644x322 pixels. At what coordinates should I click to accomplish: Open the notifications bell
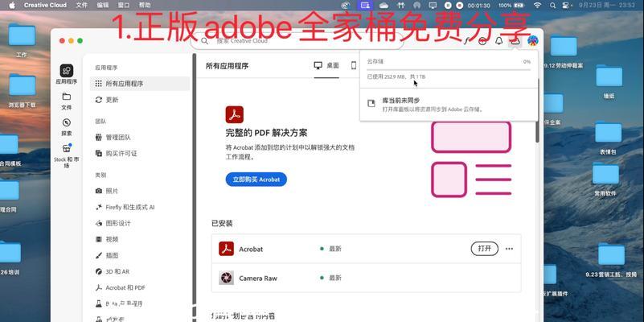[x=499, y=41]
